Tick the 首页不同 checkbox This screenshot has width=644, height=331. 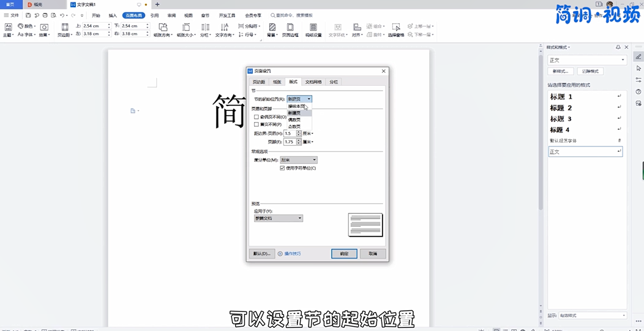coord(256,124)
